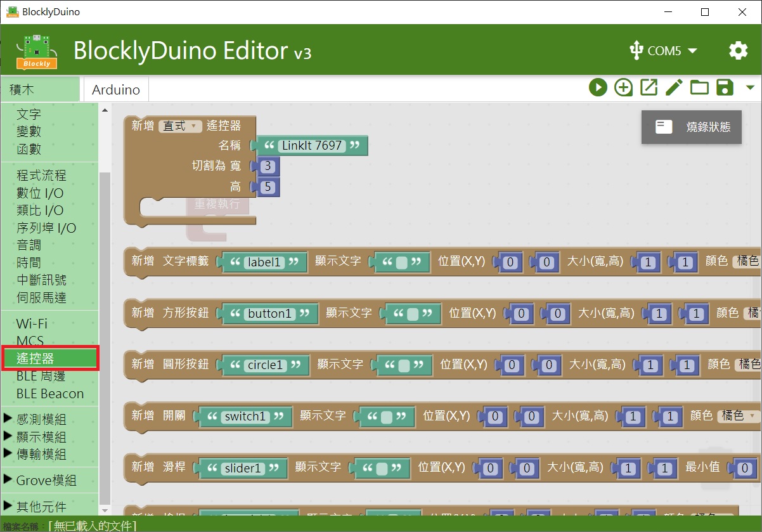762x532 pixels.
Task: Click the slider1 name field
Action: tap(243, 469)
